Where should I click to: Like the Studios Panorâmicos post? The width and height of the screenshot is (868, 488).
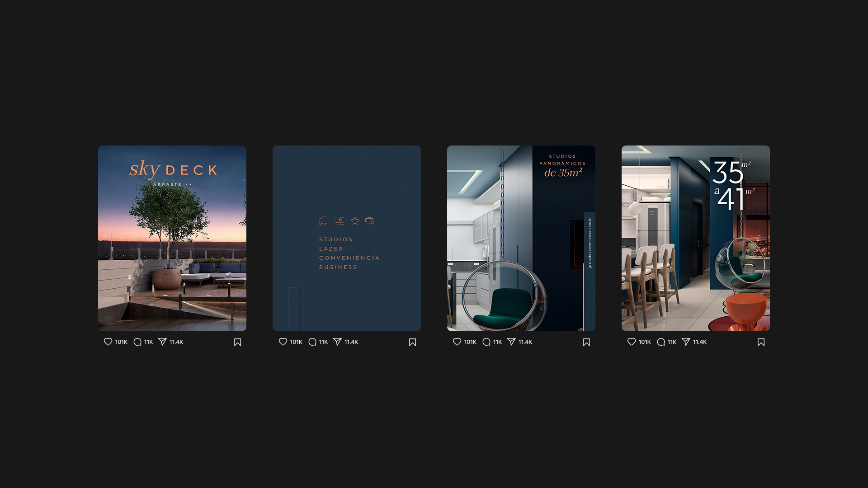(457, 342)
